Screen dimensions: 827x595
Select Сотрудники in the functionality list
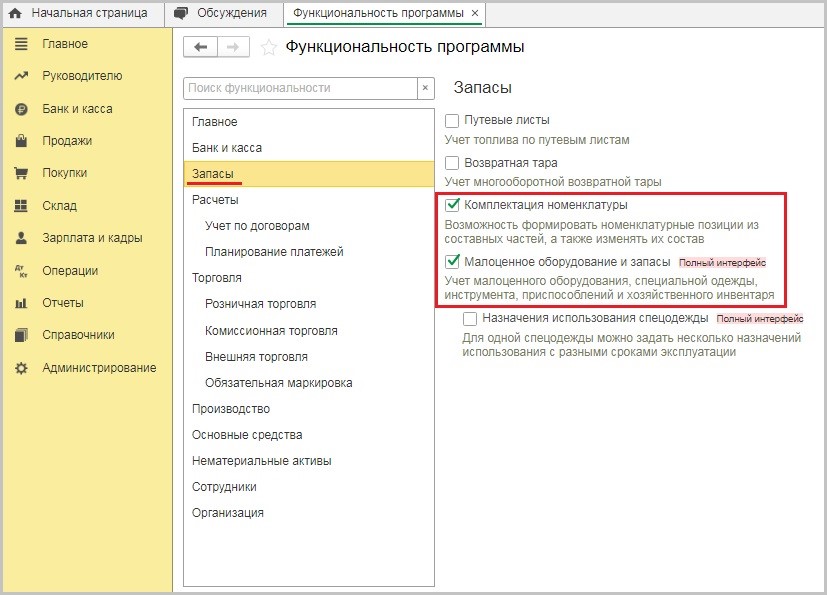pyautogui.click(x=309, y=487)
